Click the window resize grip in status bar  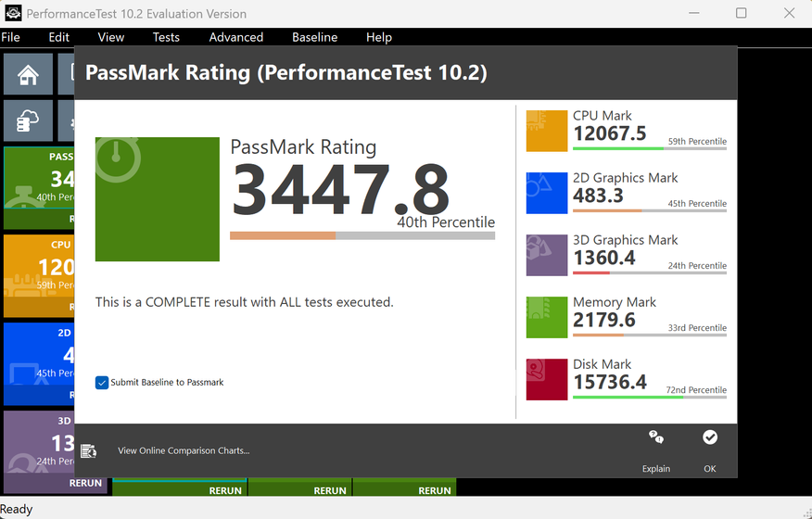point(806,513)
